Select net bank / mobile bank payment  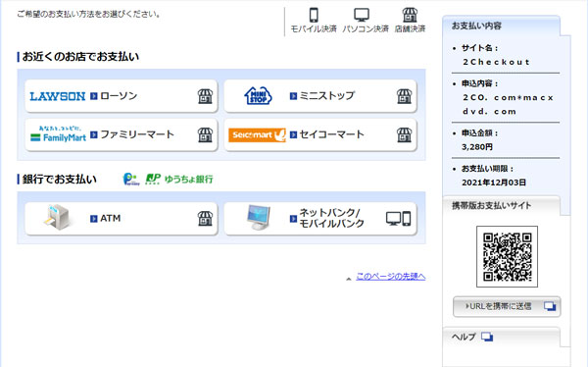(320, 219)
